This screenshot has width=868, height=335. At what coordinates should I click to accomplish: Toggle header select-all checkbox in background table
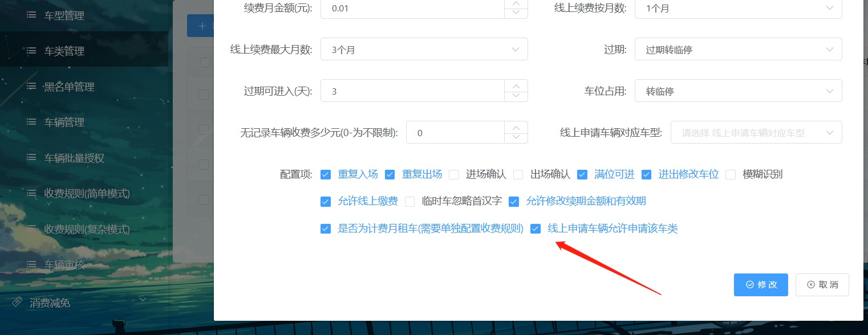click(204, 63)
